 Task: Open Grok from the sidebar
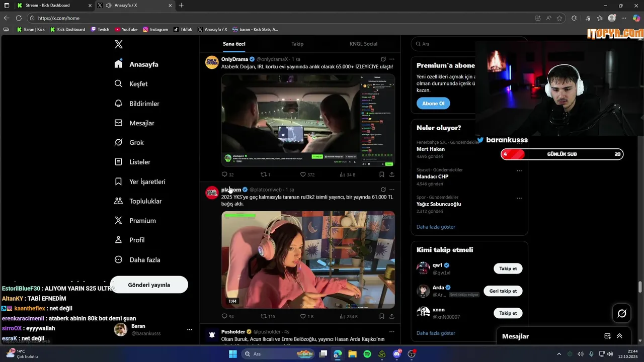point(129,143)
